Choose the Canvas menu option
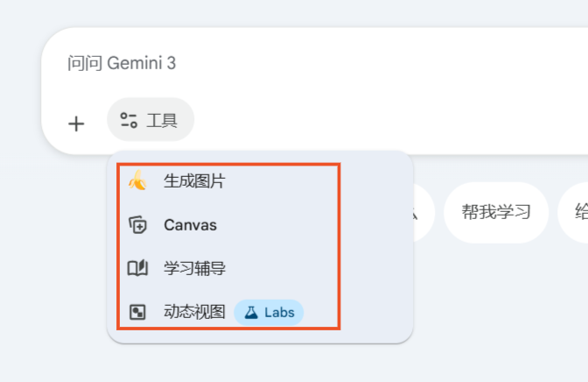Viewport: 588px width, 382px height. point(190,225)
